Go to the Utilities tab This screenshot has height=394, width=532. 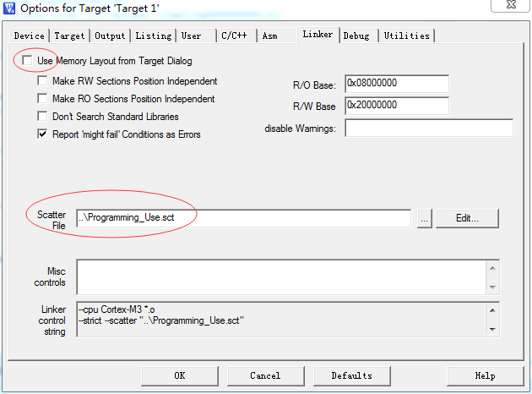coord(407,36)
